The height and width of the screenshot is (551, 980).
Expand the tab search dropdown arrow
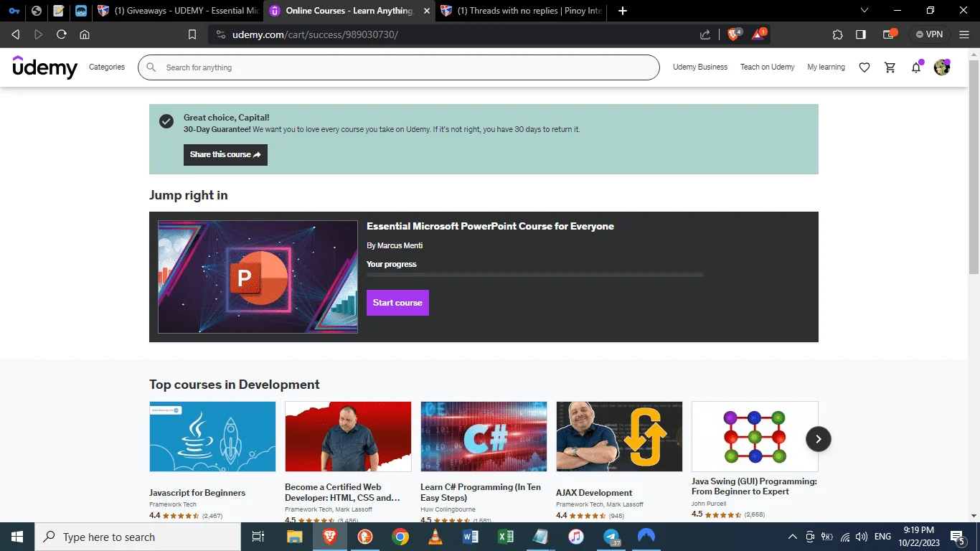pyautogui.click(x=864, y=11)
